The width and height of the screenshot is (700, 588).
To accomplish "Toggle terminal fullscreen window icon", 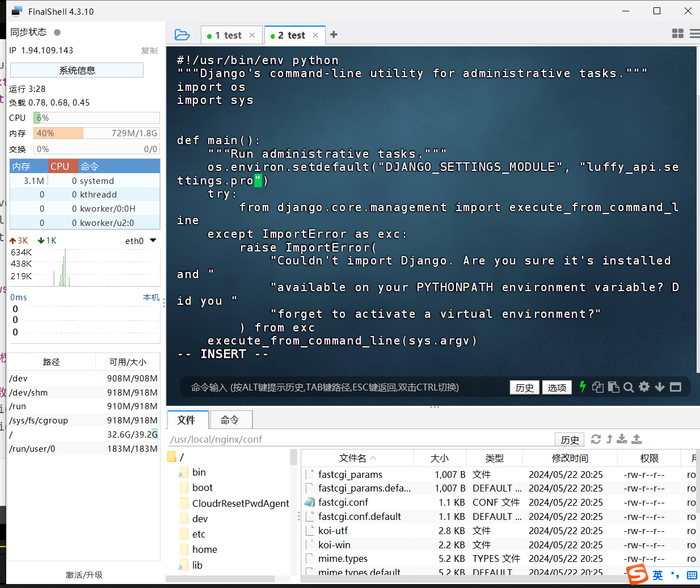I will (x=676, y=387).
